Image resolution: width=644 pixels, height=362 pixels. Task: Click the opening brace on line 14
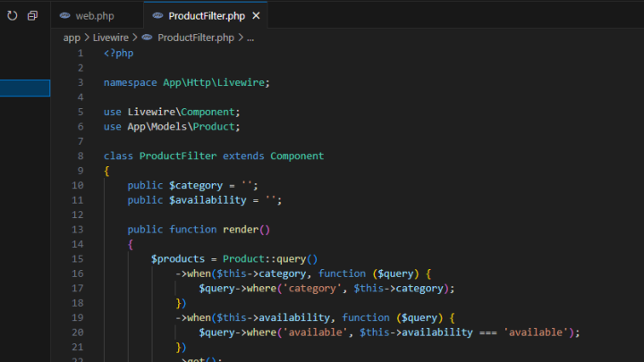tap(131, 245)
